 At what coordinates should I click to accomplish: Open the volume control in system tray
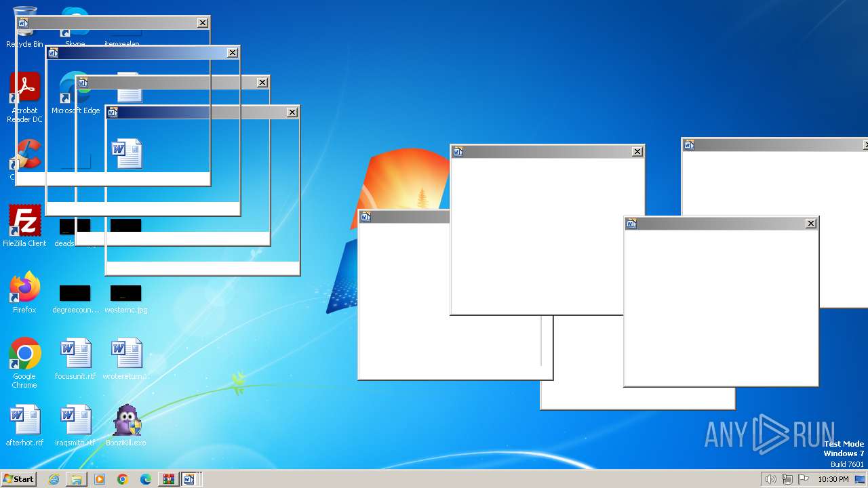(770, 479)
